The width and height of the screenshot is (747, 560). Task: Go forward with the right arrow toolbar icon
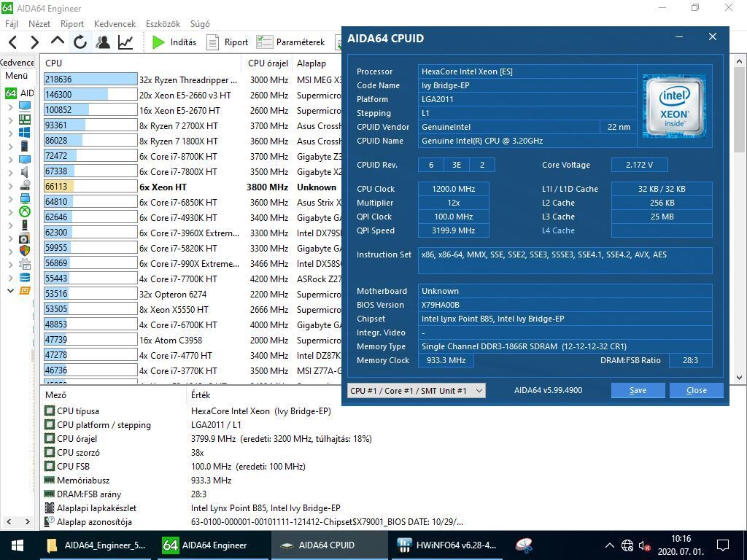(35, 42)
